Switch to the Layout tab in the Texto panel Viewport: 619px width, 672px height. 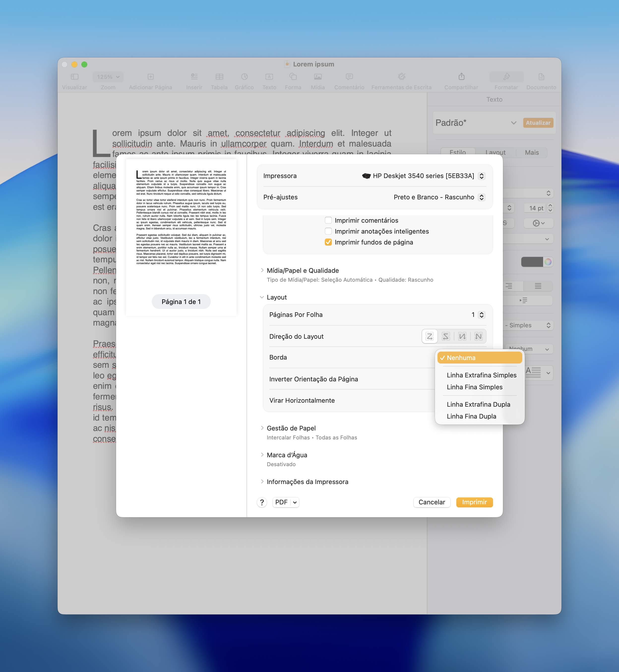click(495, 153)
